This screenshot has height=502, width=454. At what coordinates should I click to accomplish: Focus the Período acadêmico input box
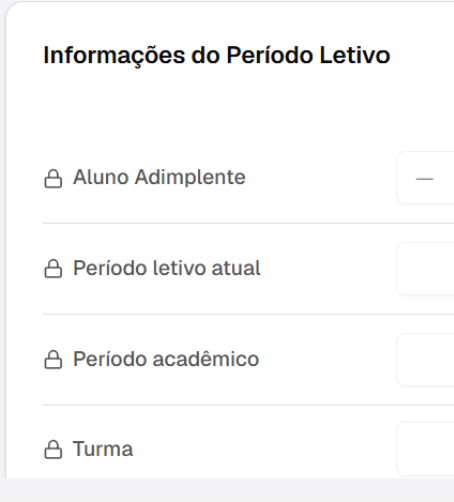click(425, 359)
